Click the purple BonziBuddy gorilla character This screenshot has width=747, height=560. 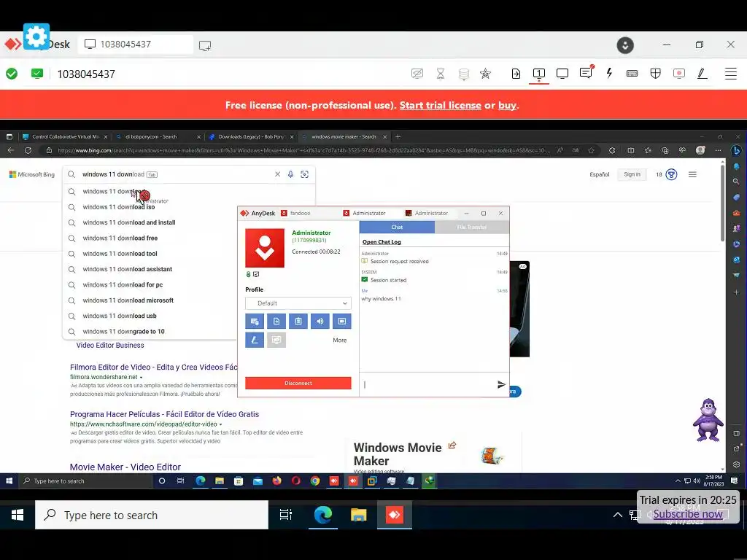[x=708, y=420]
